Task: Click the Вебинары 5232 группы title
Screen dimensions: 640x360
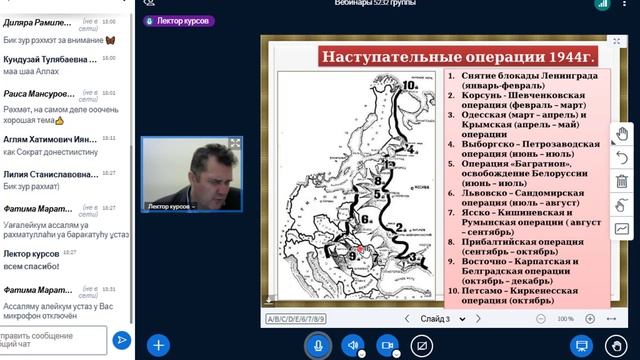Action: [375, 3]
